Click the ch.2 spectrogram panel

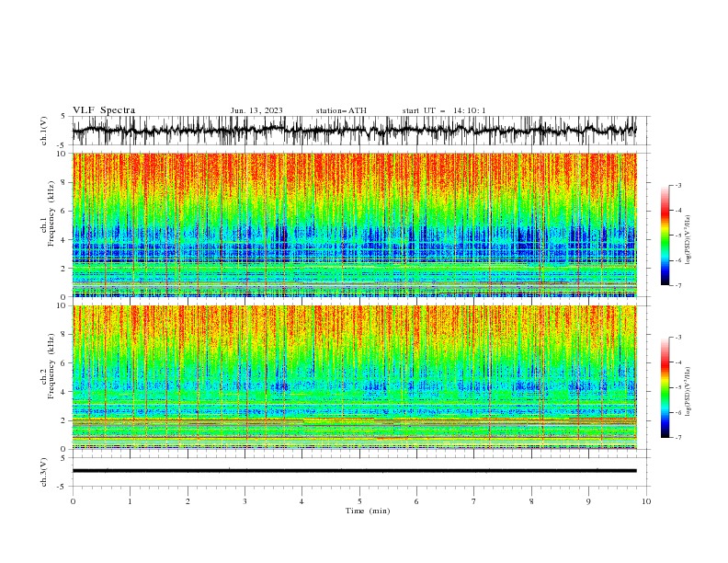click(355, 377)
